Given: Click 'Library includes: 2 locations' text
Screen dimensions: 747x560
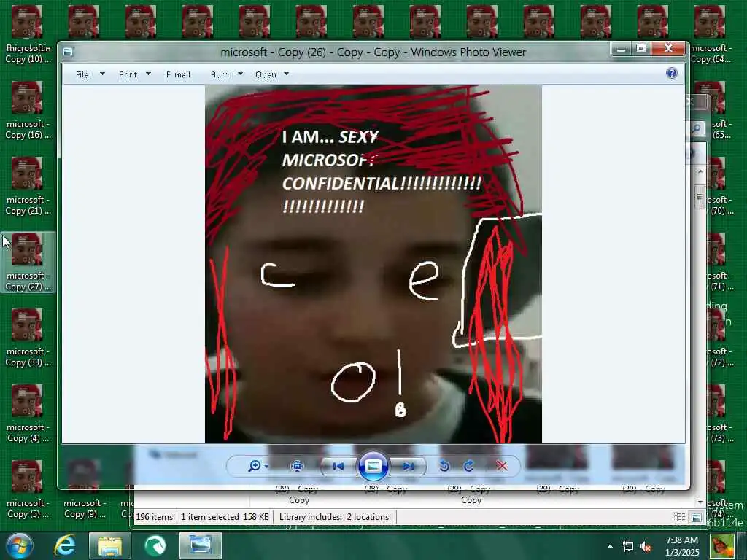Looking at the screenshot, I should point(334,517).
